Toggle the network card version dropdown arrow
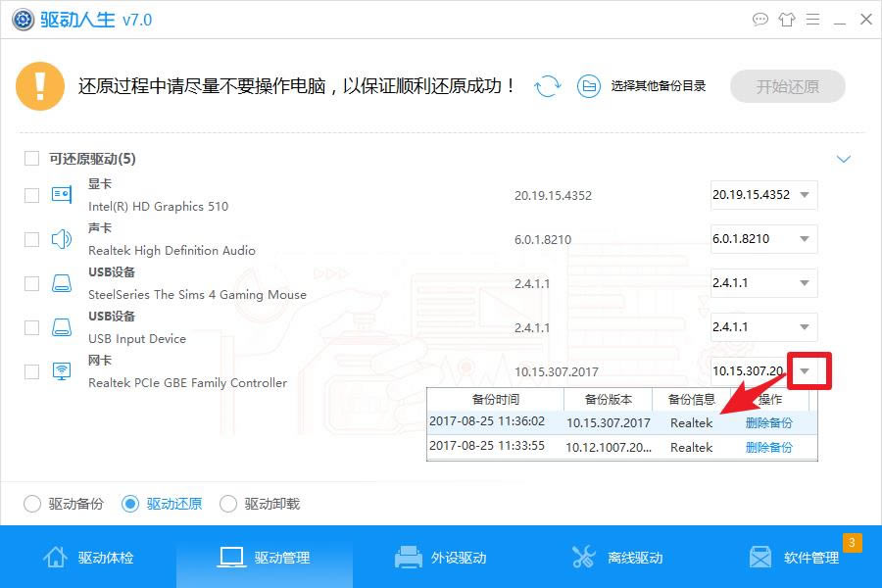This screenshot has width=882, height=588. [805, 370]
